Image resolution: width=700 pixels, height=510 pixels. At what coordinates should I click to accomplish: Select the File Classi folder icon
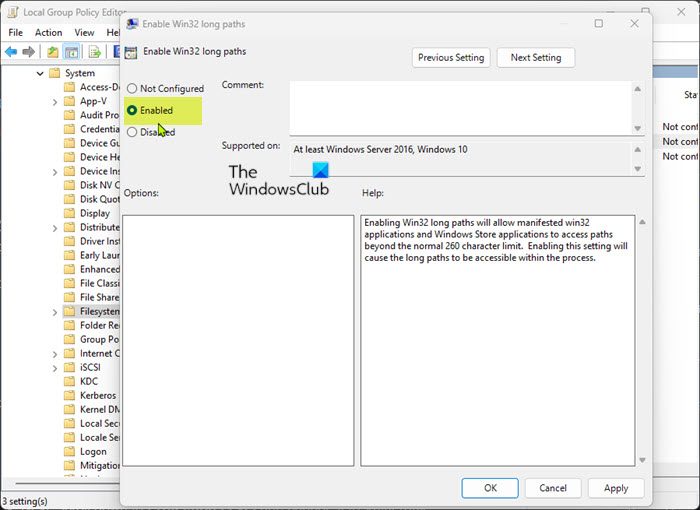tap(69, 283)
